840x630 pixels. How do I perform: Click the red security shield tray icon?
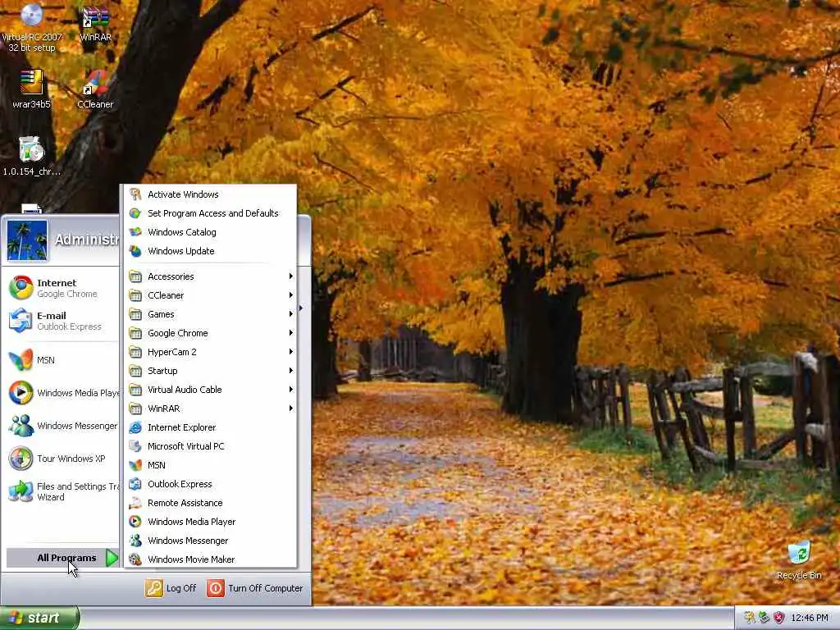(779, 618)
